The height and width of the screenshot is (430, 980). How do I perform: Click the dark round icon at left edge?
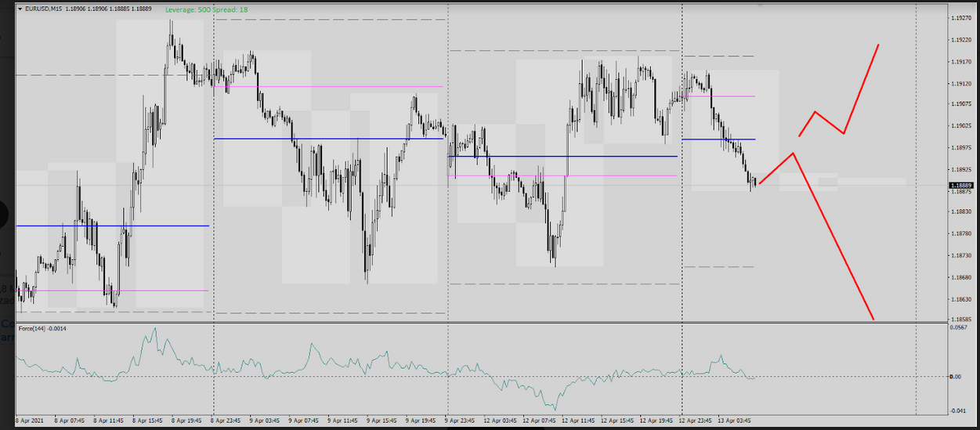click(3, 214)
